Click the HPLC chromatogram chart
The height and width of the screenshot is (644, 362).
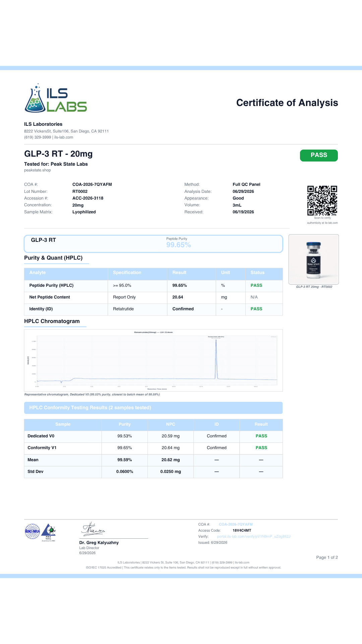154,360
